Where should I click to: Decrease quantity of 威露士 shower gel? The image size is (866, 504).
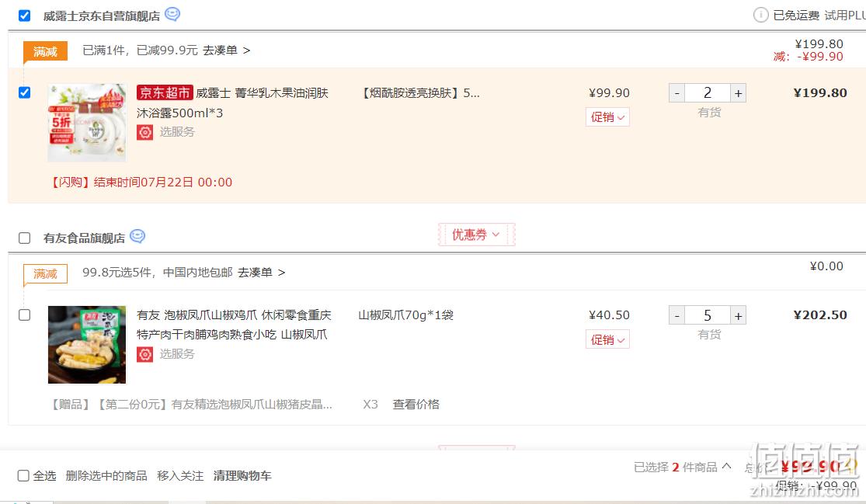point(676,93)
